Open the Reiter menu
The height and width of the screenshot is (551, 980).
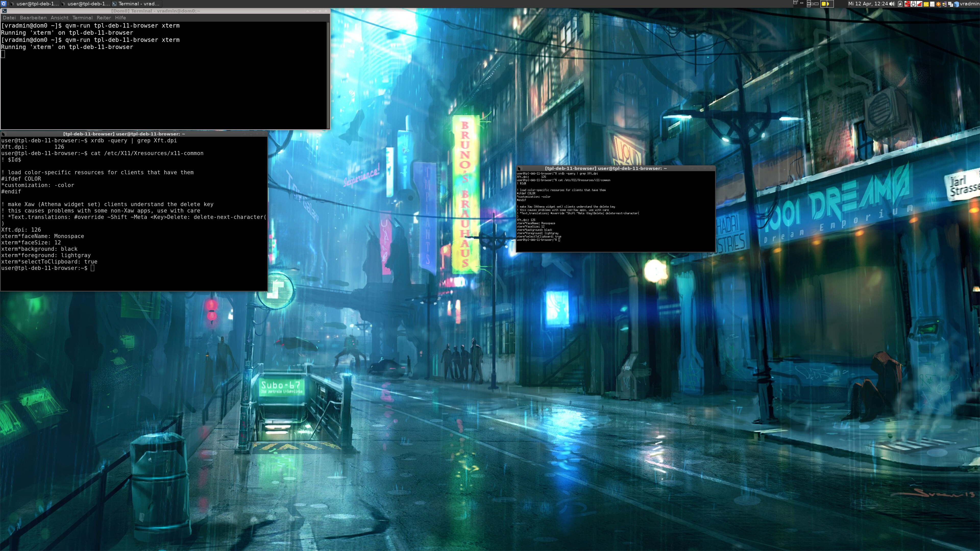point(104,18)
